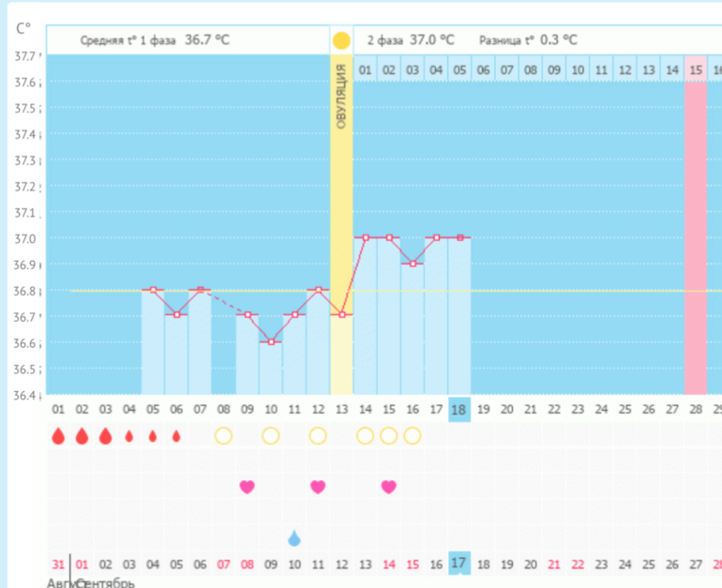Click the pink heart on cycle day 15

pos(388,487)
